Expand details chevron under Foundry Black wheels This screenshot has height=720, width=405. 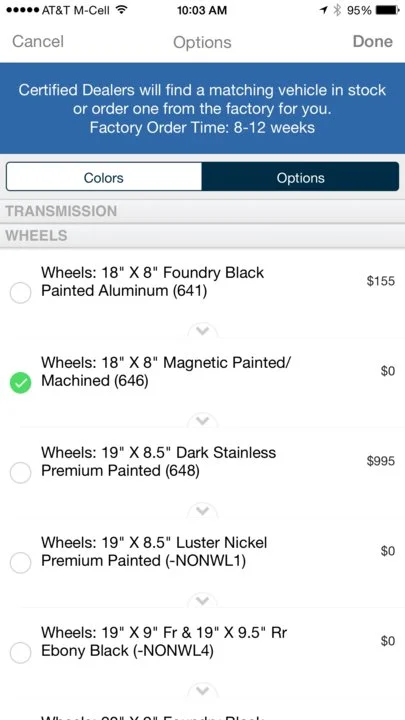202,330
